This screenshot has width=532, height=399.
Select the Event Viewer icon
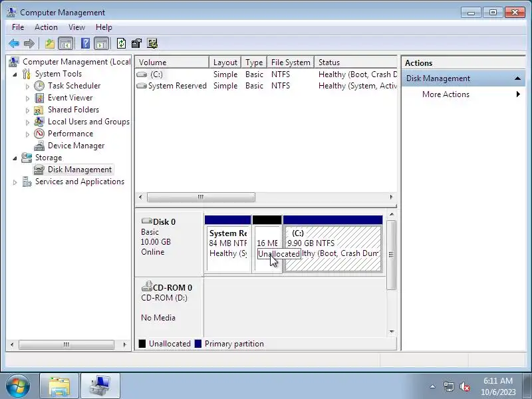tap(39, 98)
